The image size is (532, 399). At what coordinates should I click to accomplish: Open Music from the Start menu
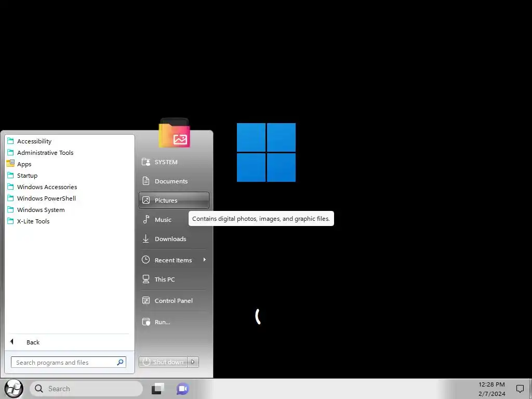point(174,220)
